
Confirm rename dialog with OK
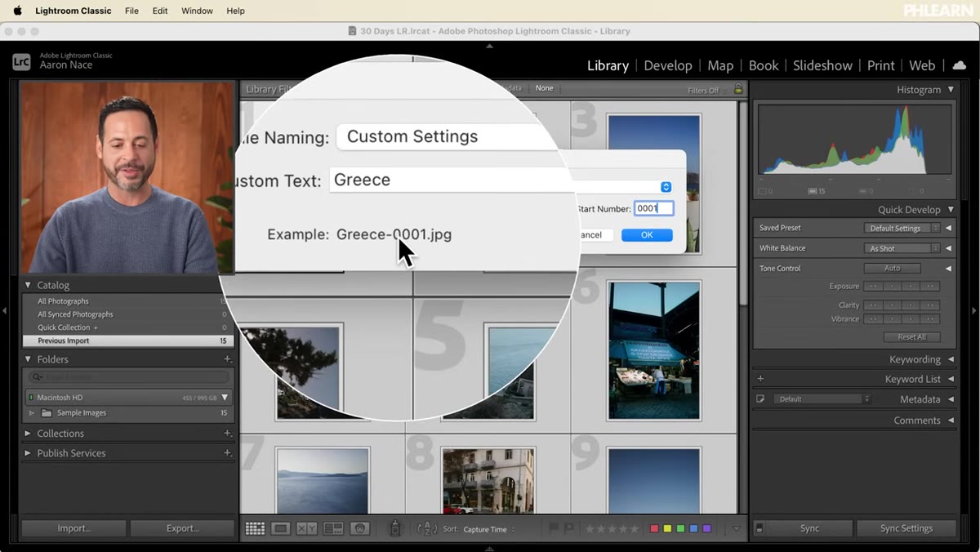pyautogui.click(x=647, y=234)
